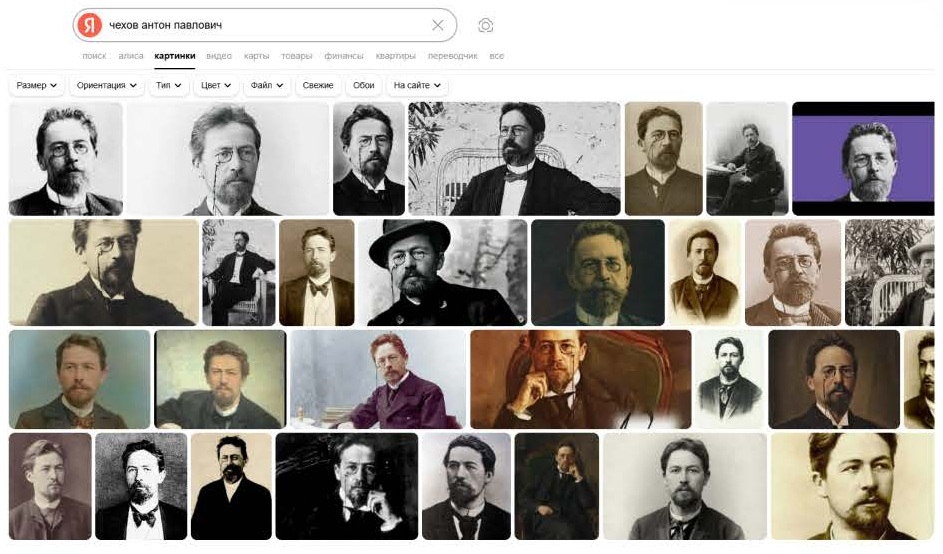Open the portrait with purple background
943x554 pixels.
863,159
